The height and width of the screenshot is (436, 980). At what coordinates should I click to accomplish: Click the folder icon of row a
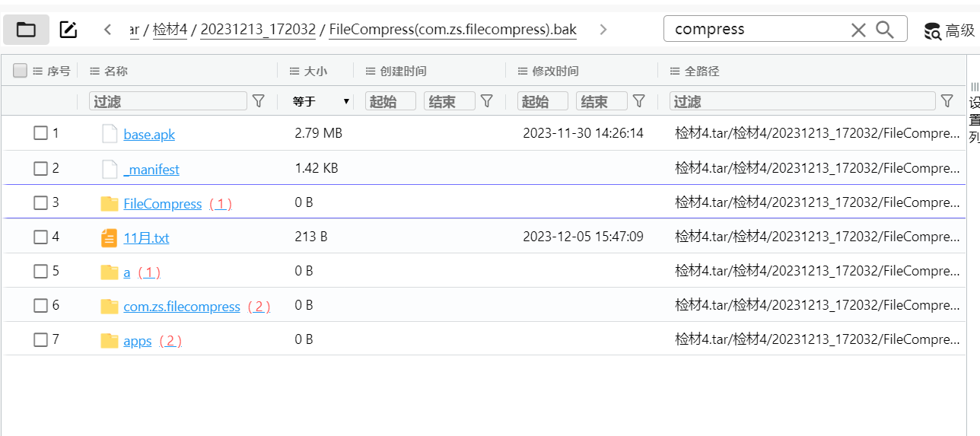[x=110, y=272]
